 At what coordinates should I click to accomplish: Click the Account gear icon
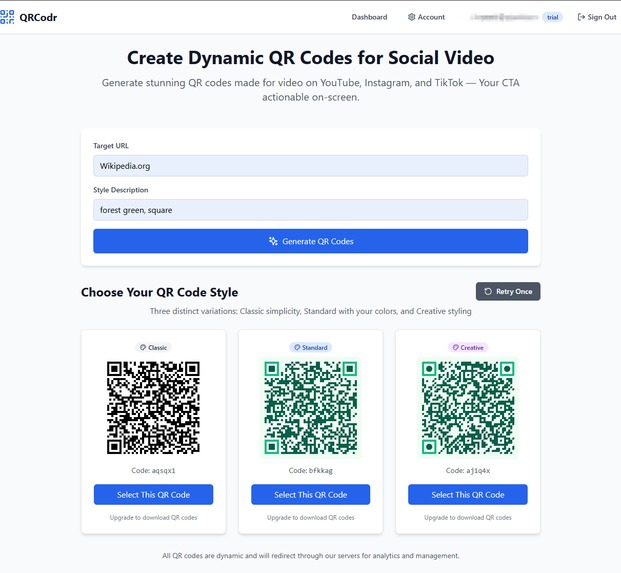(411, 17)
